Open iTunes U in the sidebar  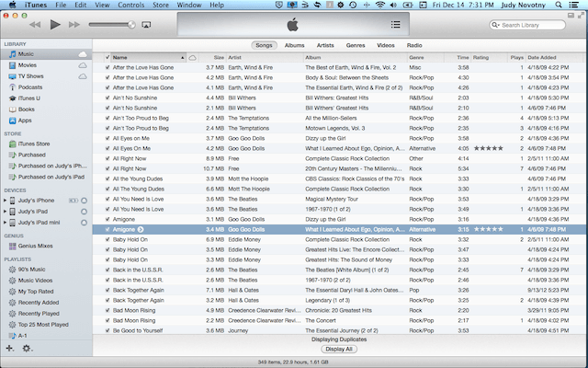[28, 98]
